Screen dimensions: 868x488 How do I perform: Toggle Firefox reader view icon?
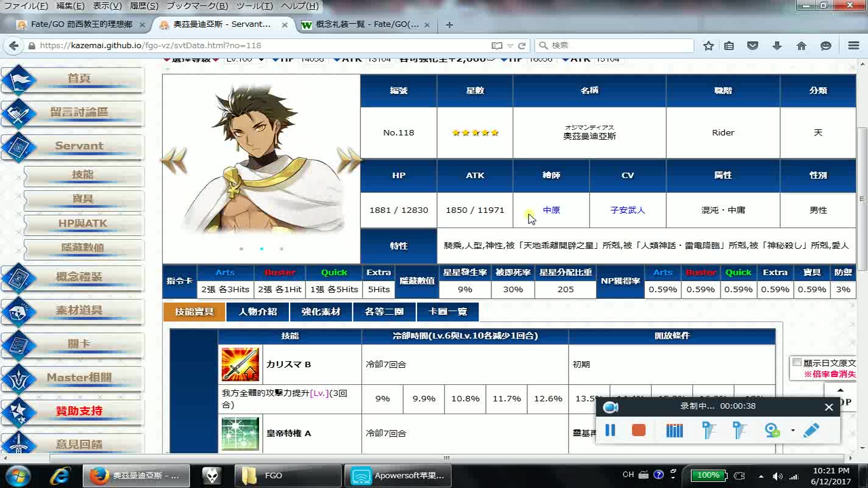pos(497,46)
